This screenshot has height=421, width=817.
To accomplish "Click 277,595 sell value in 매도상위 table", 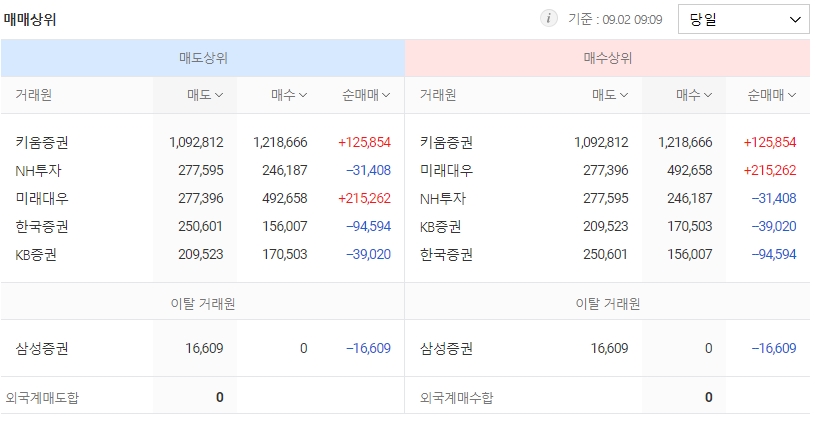I will (201, 170).
